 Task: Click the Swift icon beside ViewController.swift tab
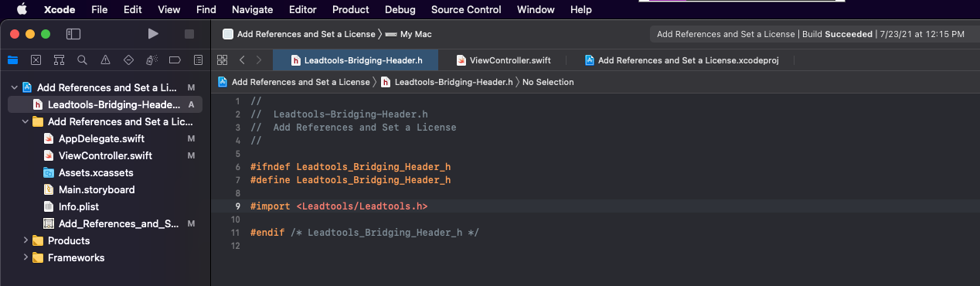pyautogui.click(x=461, y=60)
